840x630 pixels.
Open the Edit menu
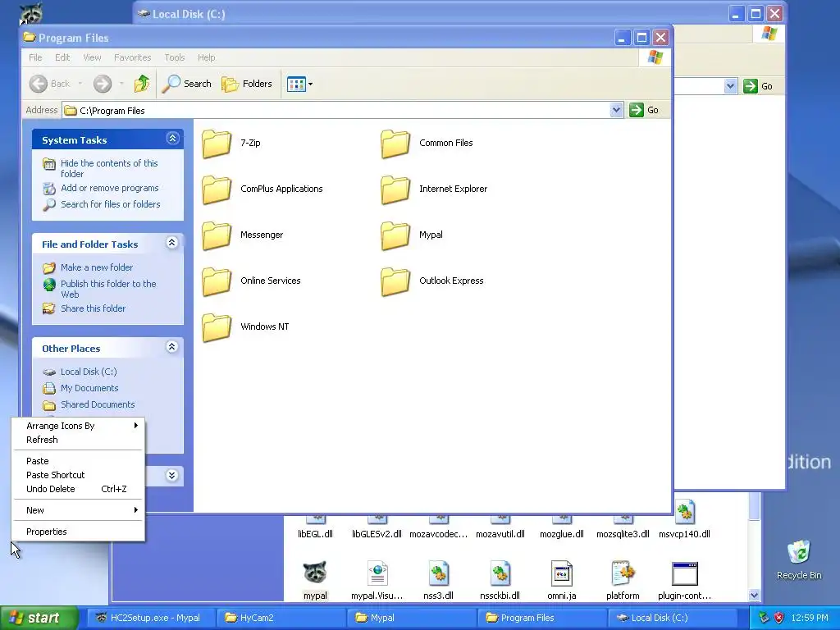(62, 57)
